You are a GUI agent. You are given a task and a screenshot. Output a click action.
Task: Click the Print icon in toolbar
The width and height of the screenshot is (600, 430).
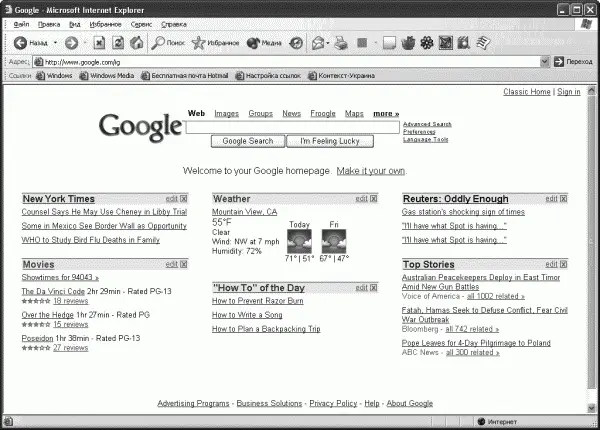point(340,43)
